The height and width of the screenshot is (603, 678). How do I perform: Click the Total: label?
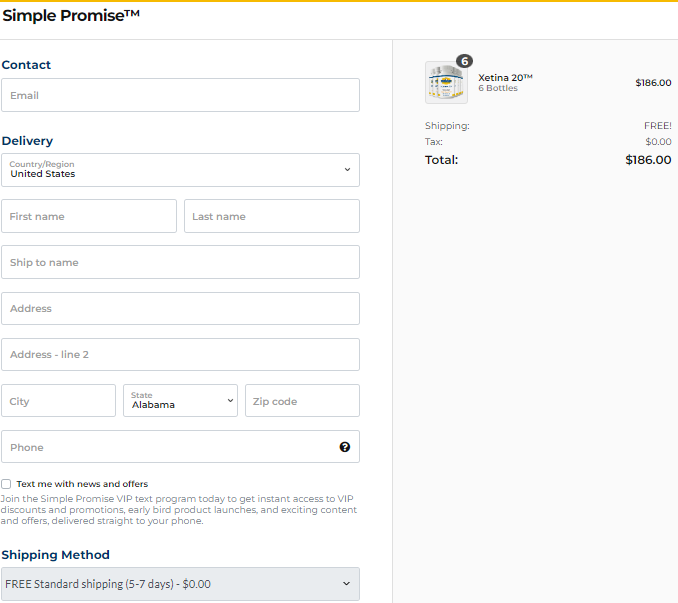(441, 160)
